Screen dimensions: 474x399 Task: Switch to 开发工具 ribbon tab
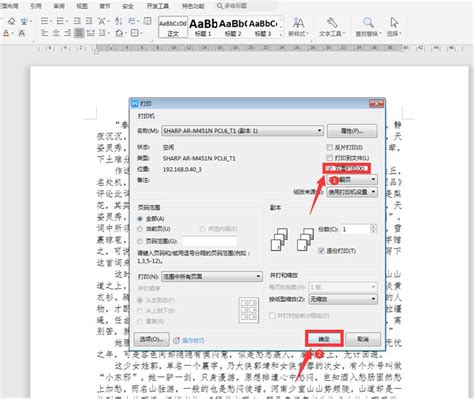pyautogui.click(x=158, y=6)
